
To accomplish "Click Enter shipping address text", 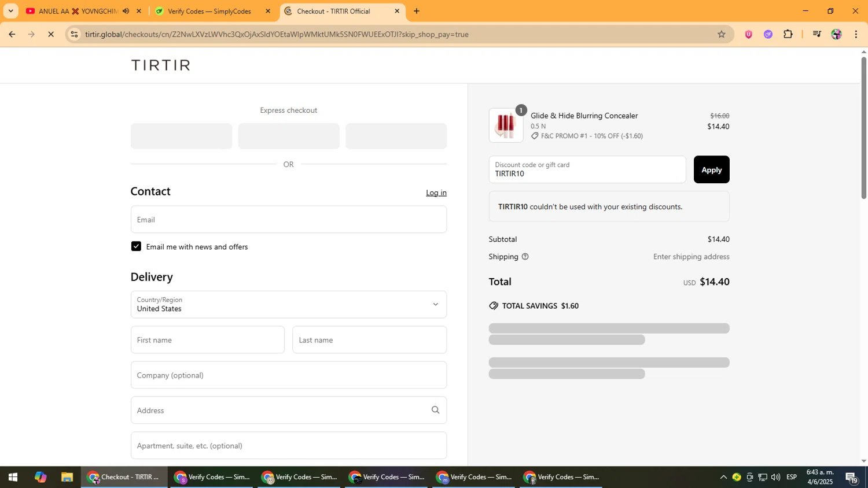I will [x=692, y=257].
